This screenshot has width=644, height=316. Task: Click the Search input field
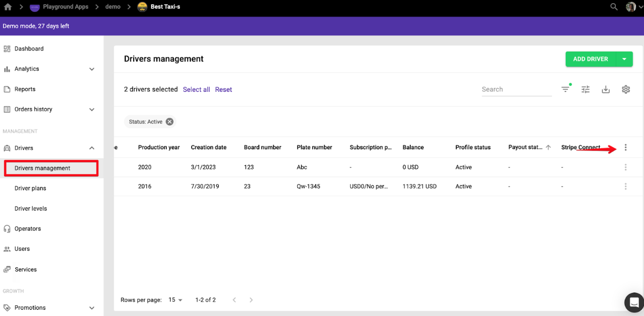516,89
